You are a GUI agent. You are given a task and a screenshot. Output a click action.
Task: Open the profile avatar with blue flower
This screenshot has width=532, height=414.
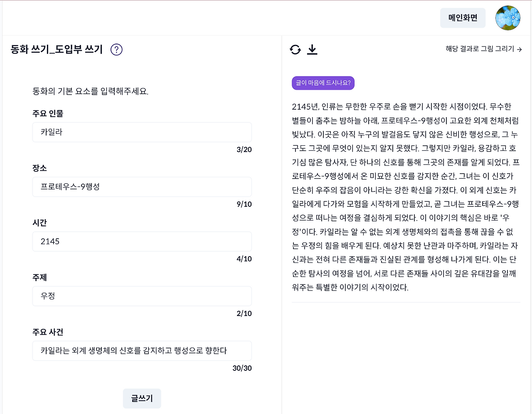[507, 18]
